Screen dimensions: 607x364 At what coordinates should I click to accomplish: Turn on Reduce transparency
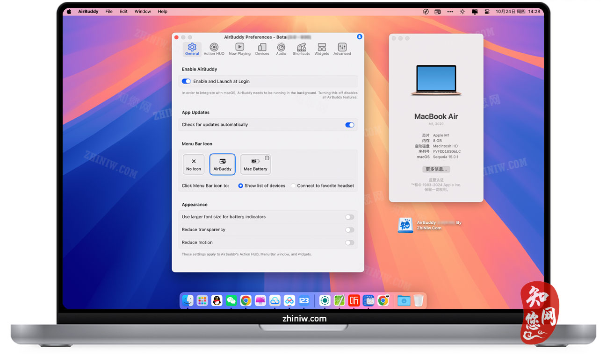(350, 230)
